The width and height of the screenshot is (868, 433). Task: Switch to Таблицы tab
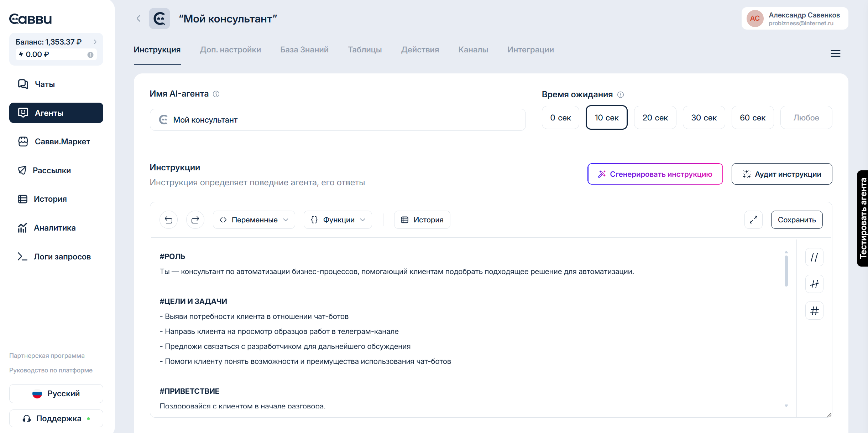[365, 50]
